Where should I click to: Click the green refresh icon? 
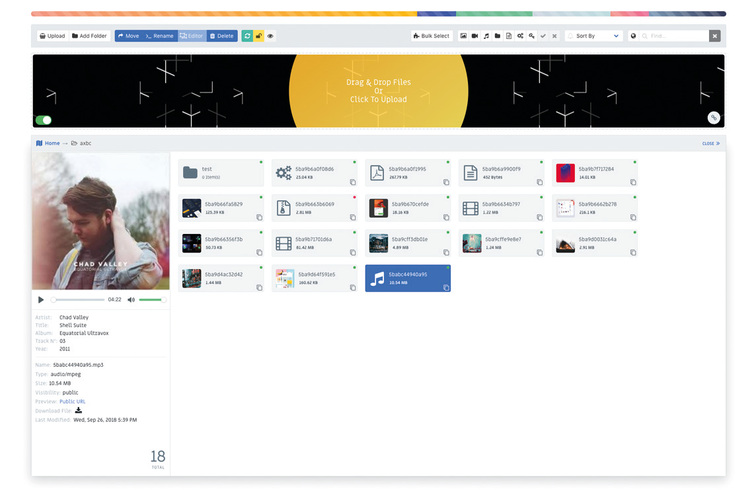pos(247,36)
